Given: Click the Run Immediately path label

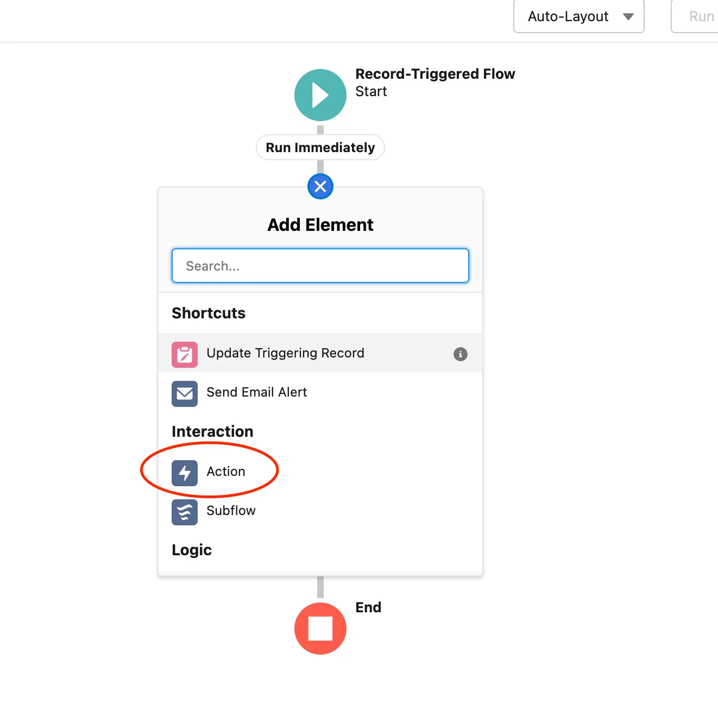Looking at the screenshot, I should pos(320,148).
